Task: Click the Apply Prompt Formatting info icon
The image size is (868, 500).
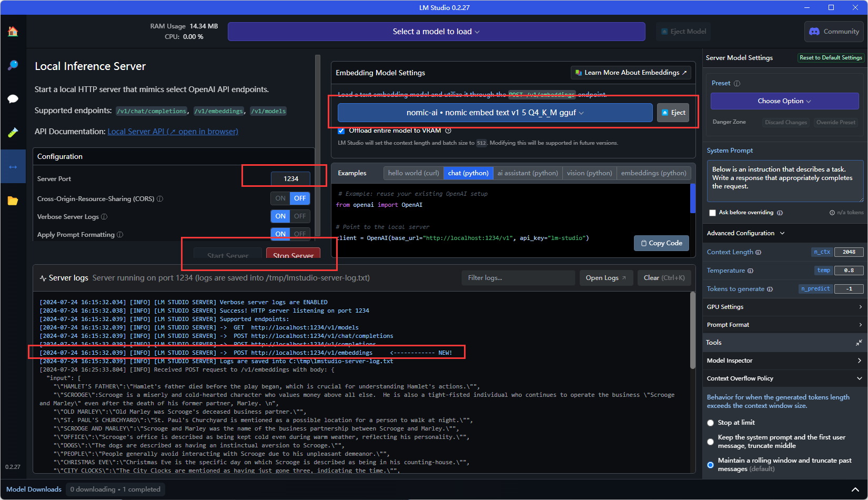Action: coord(120,235)
